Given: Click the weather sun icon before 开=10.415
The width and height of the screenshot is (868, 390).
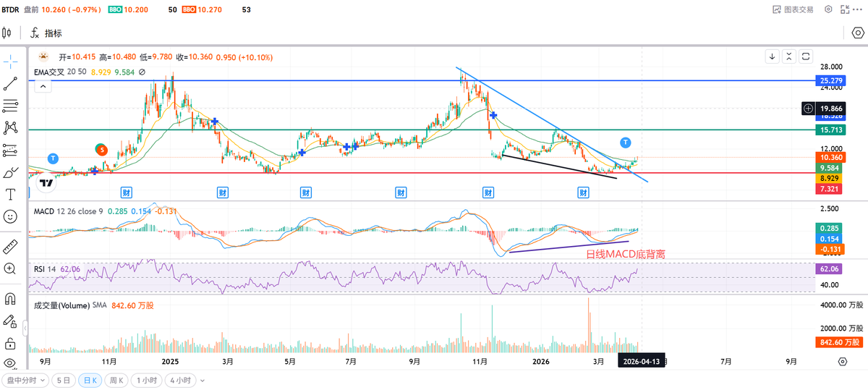Looking at the screenshot, I should [x=43, y=56].
